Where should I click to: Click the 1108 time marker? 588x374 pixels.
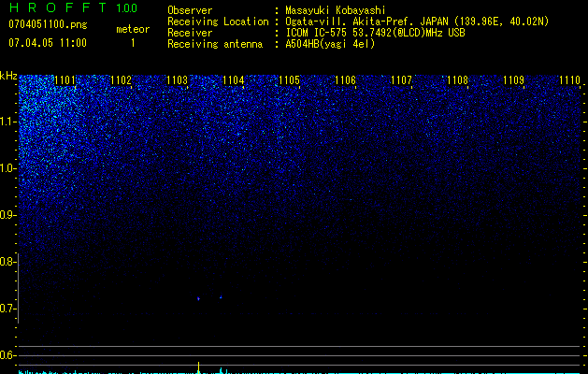(457, 80)
